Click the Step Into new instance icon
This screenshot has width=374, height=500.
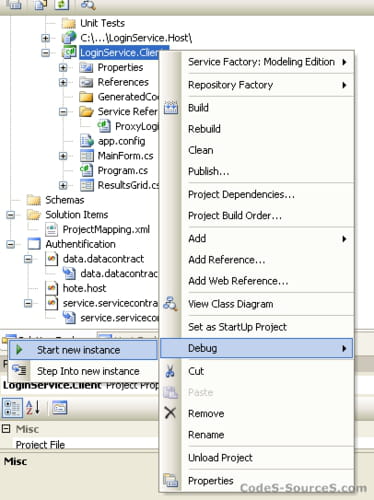(x=19, y=370)
